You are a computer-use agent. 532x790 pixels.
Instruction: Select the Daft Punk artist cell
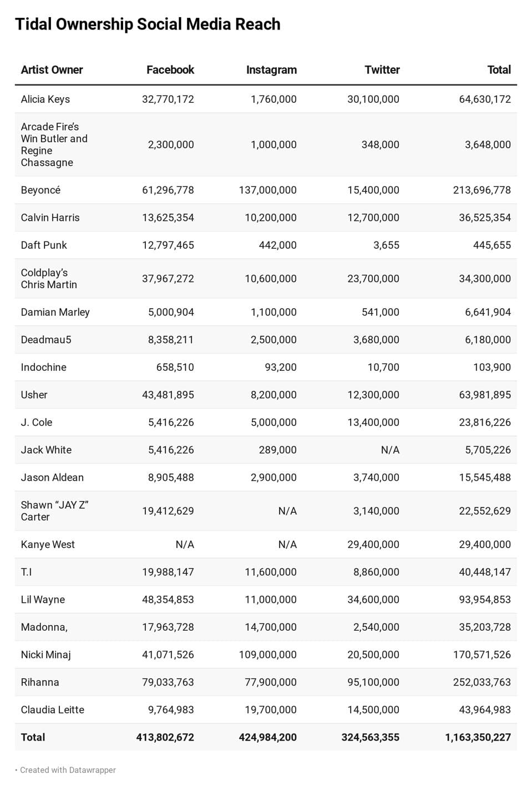click(44, 245)
